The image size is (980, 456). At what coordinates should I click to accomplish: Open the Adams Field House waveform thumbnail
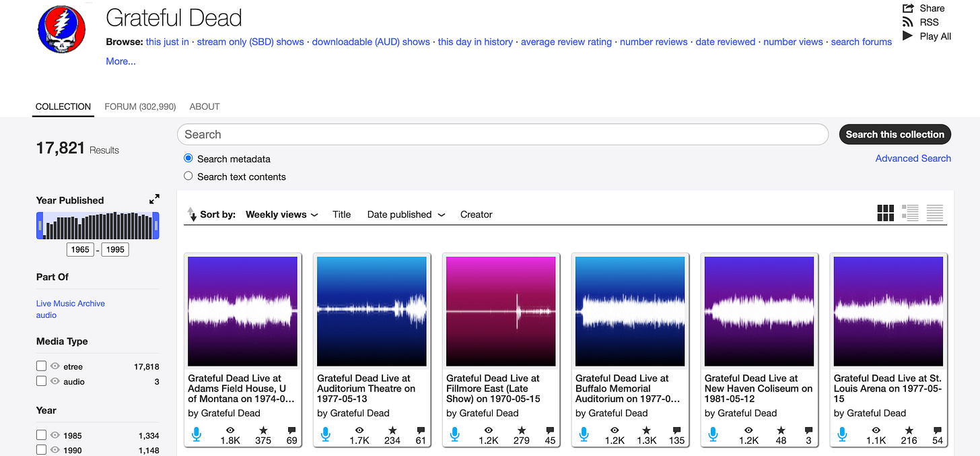click(x=243, y=311)
